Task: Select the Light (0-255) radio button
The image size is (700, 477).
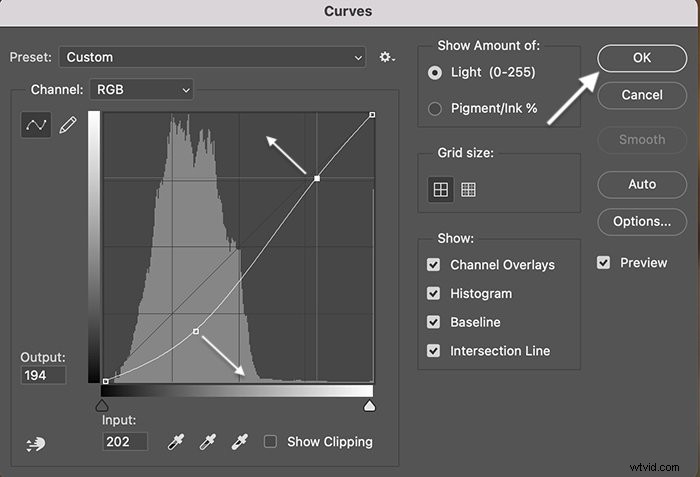Action: point(435,73)
